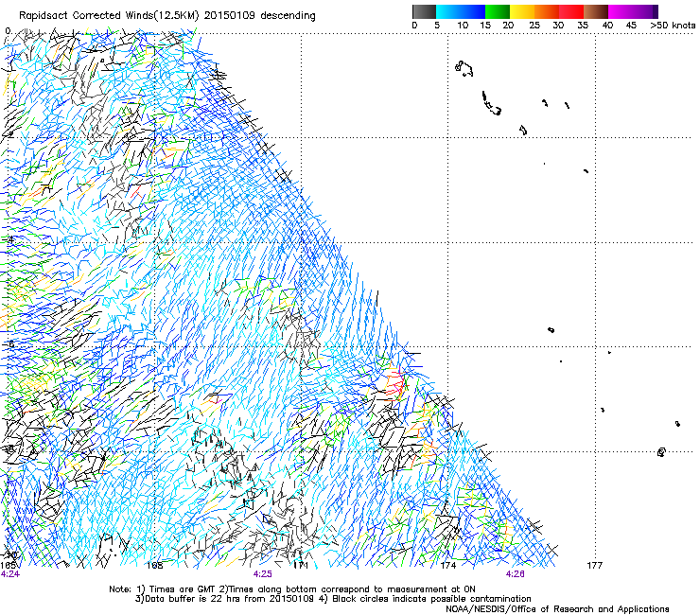
Task: Click the '10' legend scale label
Action: (x=463, y=26)
